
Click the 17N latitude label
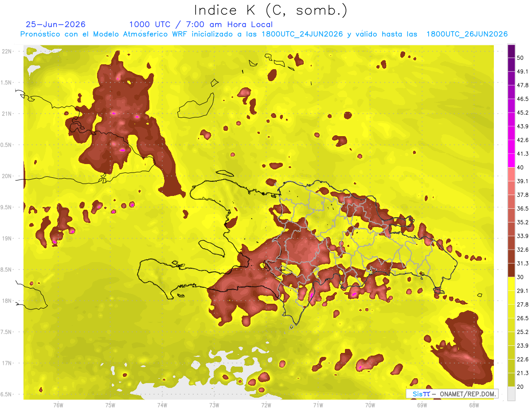8,363
